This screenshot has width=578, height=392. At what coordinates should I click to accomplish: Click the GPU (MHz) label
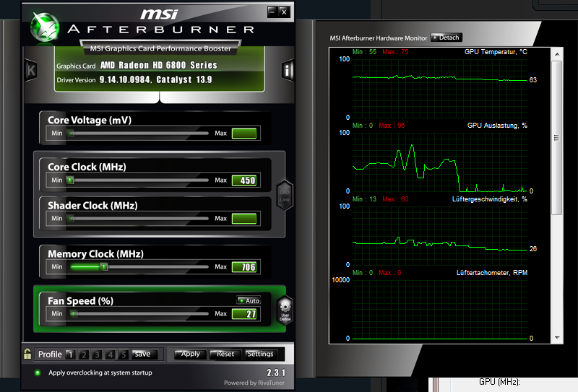pos(499,382)
